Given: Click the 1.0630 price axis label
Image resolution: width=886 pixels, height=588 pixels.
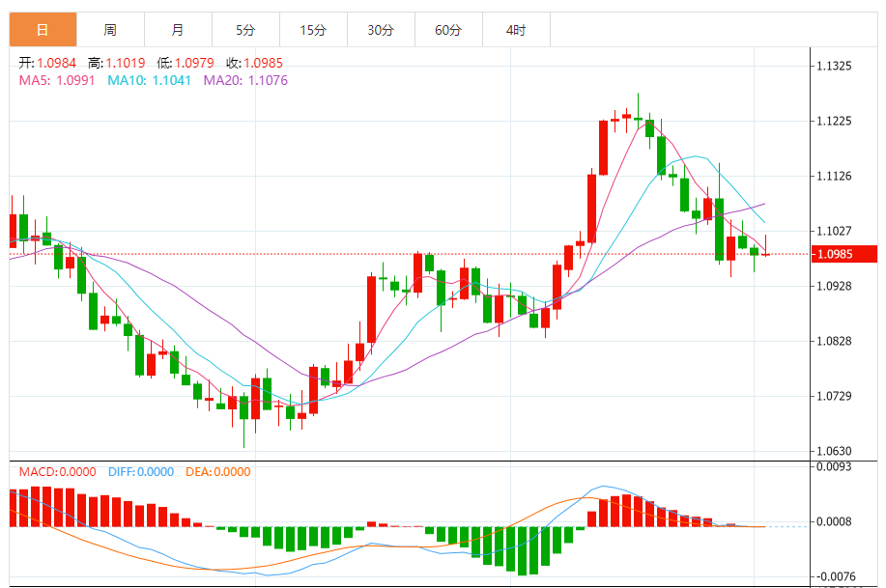Looking at the screenshot, I should click(834, 451).
